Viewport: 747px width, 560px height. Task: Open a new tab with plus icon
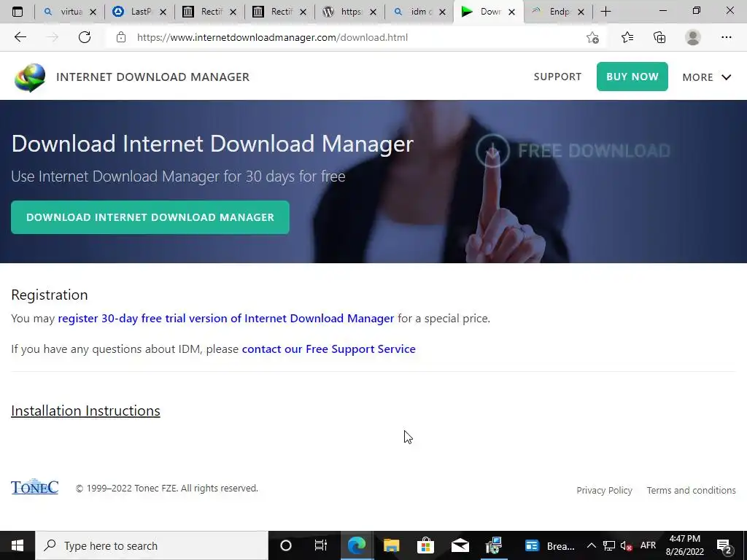point(605,12)
